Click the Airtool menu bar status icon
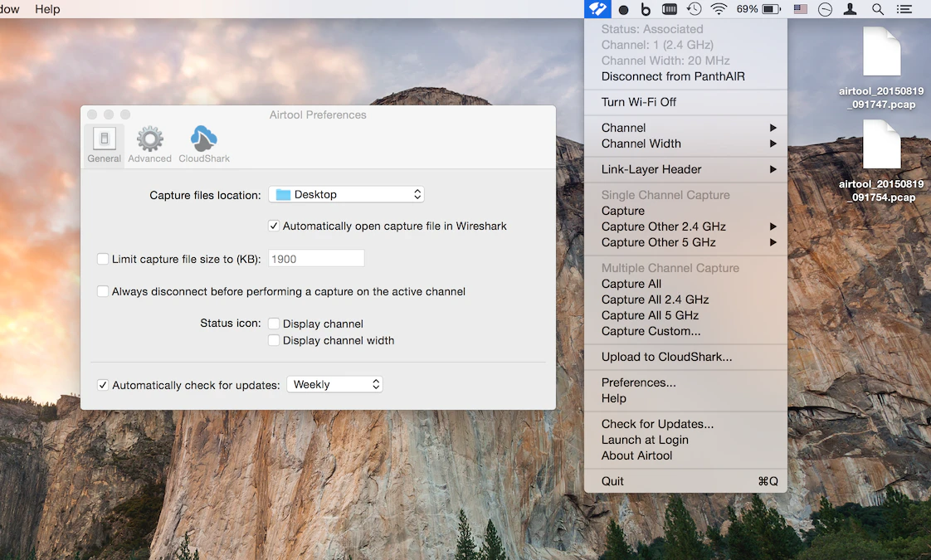 tap(597, 9)
